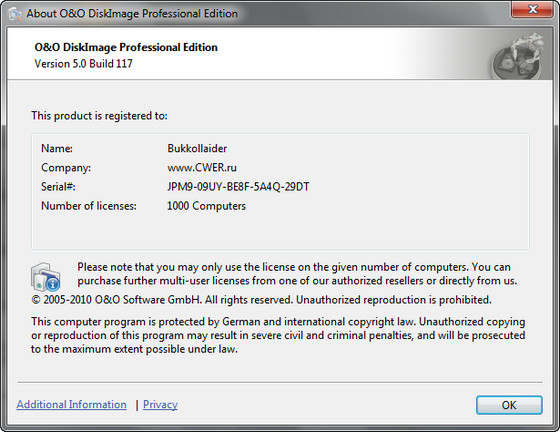Click the title bar application icon
The width and height of the screenshot is (560, 432).
[x=15, y=14]
